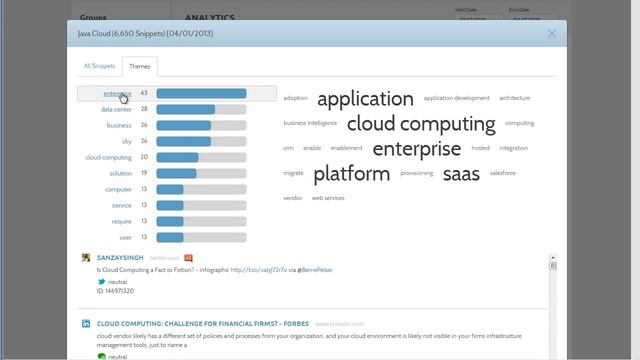The image size is (640, 360).
Task: Select the require theme
Action: coord(122,221)
